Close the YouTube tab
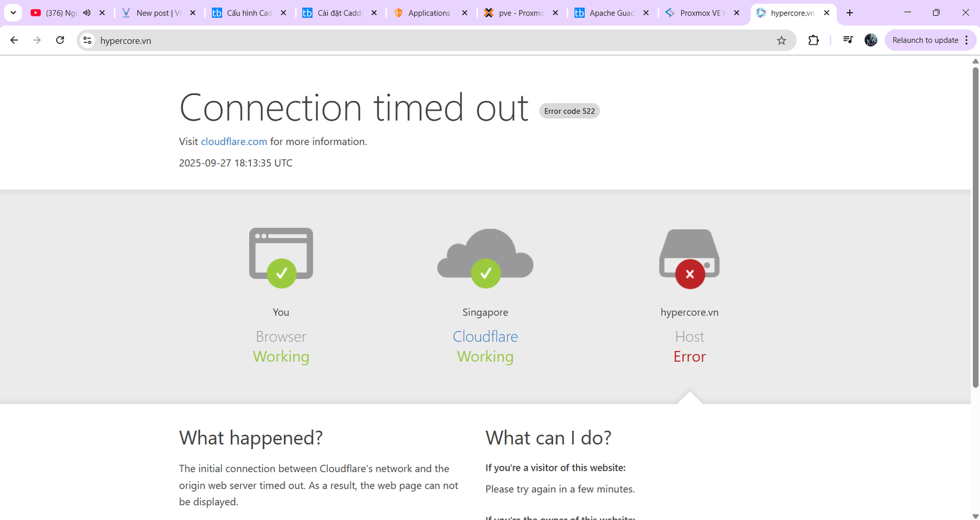The width and height of the screenshot is (980, 520). click(x=102, y=13)
